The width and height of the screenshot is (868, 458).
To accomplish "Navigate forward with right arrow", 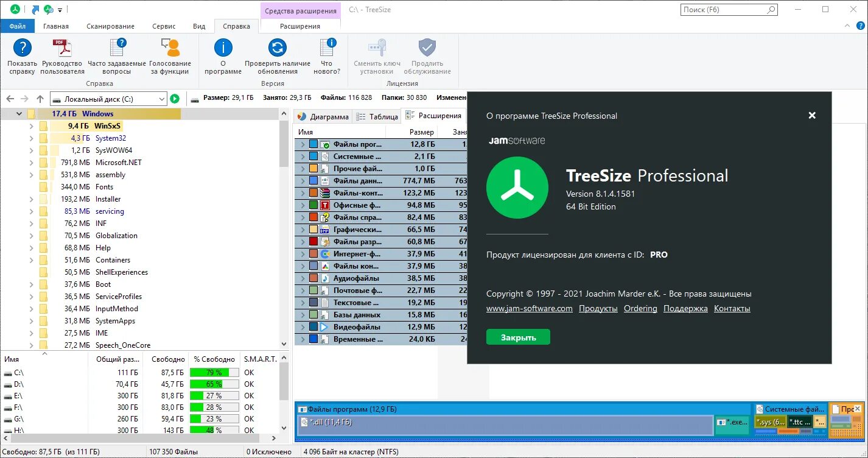I will 24,99.
